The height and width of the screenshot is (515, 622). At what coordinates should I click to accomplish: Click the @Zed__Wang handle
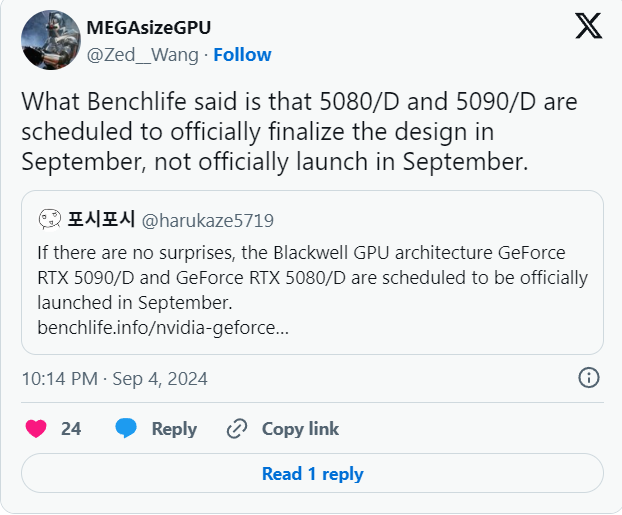(x=143, y=54)
